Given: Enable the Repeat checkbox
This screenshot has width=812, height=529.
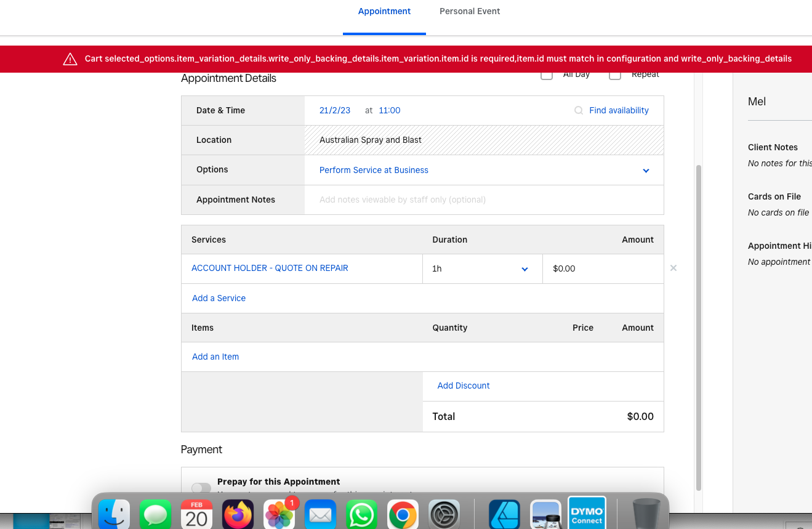Looking at the screenshot, I should (x=614, y=75).
